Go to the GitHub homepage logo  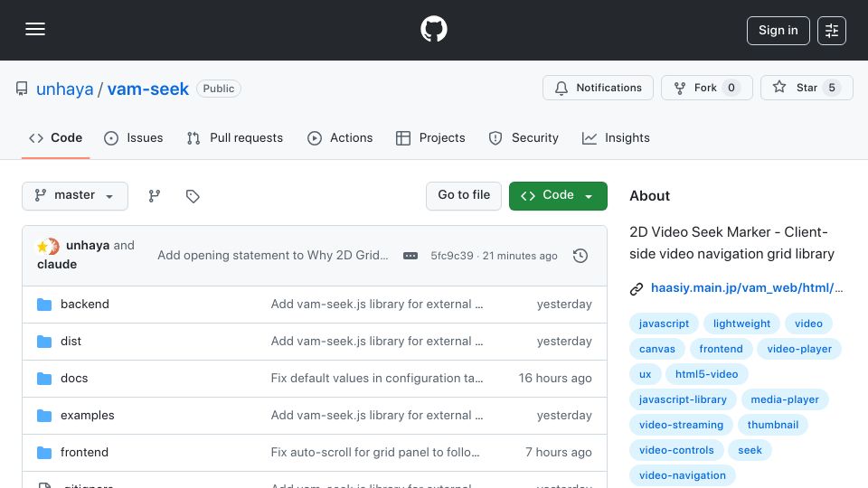coord(433,29)
